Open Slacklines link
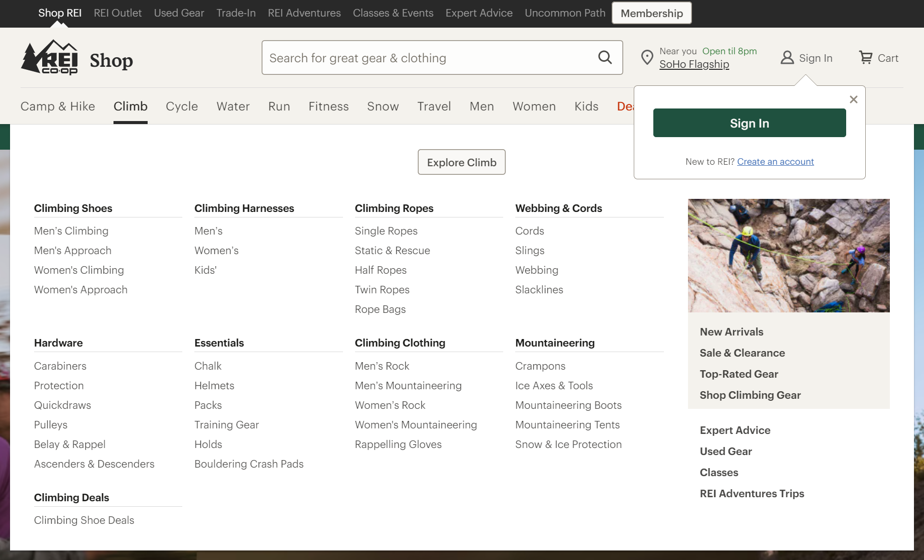This screenshot has height=560, width=924. click(x=539, y=290)
